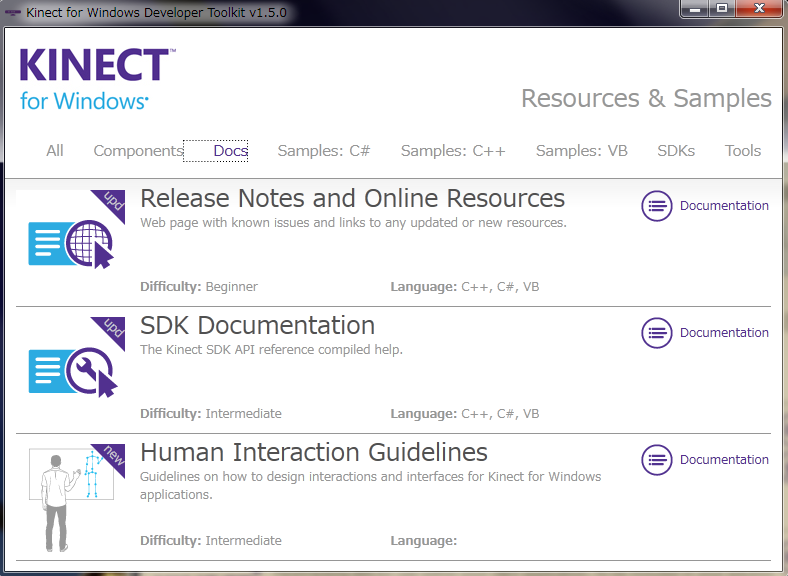Click Documentation list icon for Release Notes
Viewport: 788px width, 576px height.
coord(656,206)
